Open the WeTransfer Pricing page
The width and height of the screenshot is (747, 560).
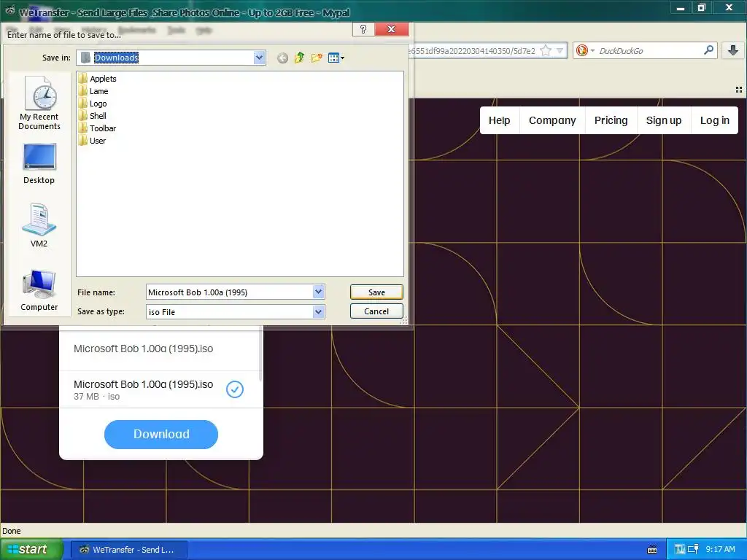[x=611, y=120]
